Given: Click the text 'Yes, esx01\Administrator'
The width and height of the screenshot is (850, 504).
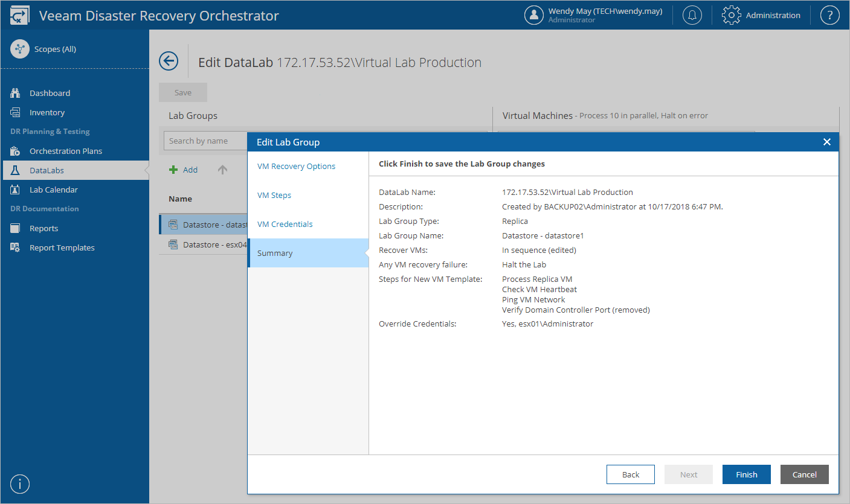Looking at the screenshot, I should click(x=547, y=324).
